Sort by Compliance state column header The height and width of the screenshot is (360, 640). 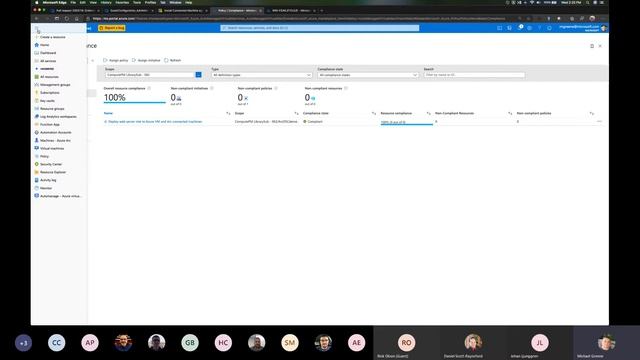(316, 113)
